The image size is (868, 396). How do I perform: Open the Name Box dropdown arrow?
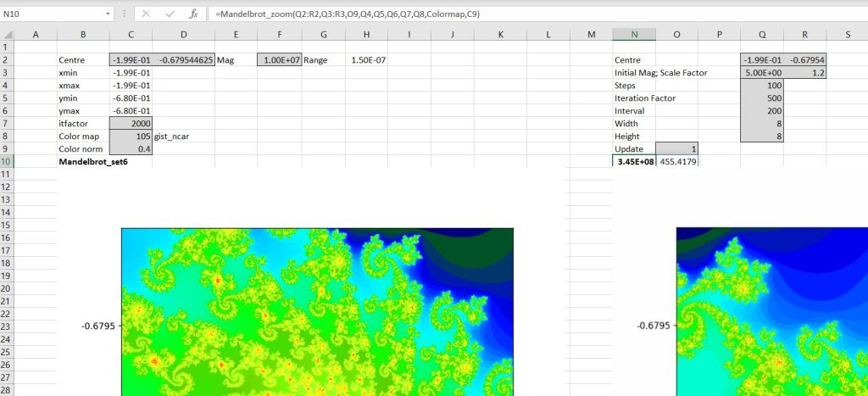[x=107, y=14]
